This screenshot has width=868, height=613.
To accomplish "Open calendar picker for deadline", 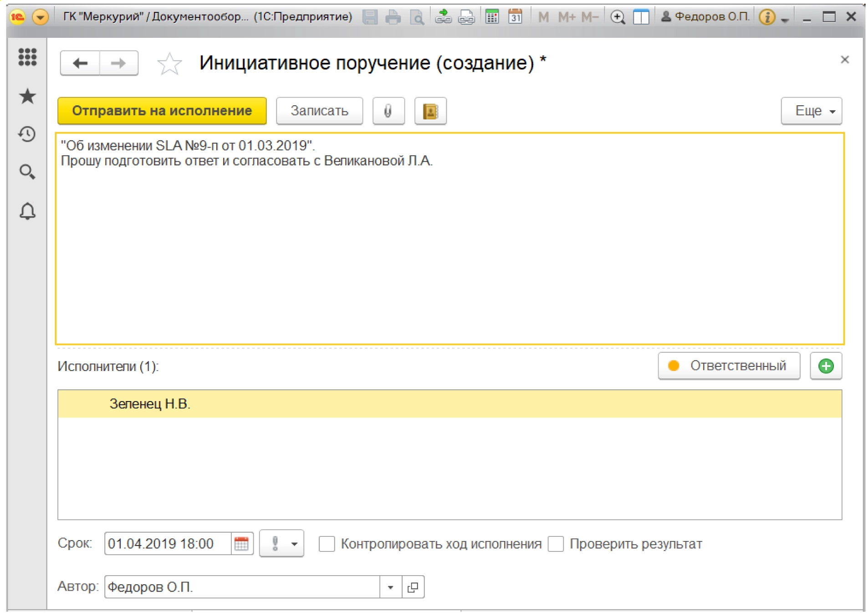I will click(x=241, y=544).
